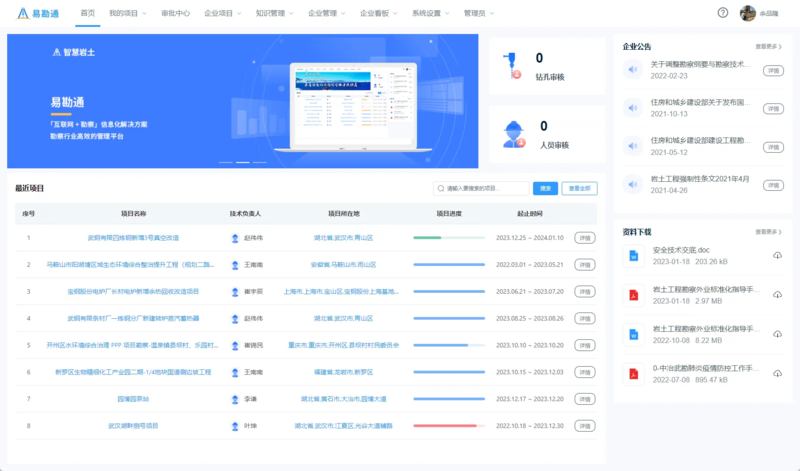The height and width of the screenshot is (471, 800).
Task: Expand the 知识管理 dropdown menu
Action: point(274,13)
